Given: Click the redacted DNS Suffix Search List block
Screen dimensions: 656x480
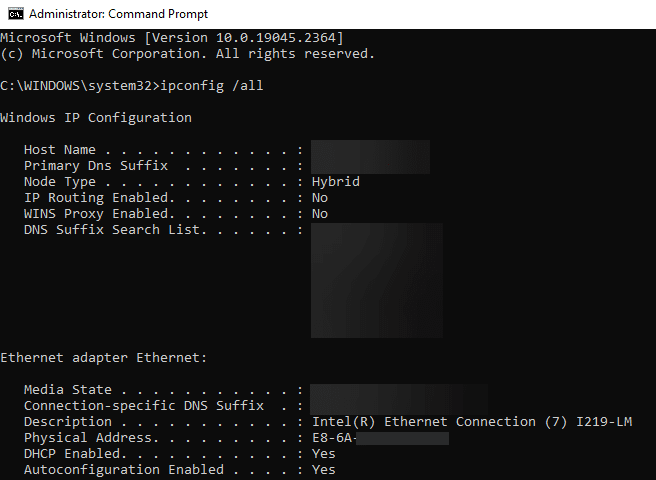Looking at the screenshot, I should [x=377, y=280].
